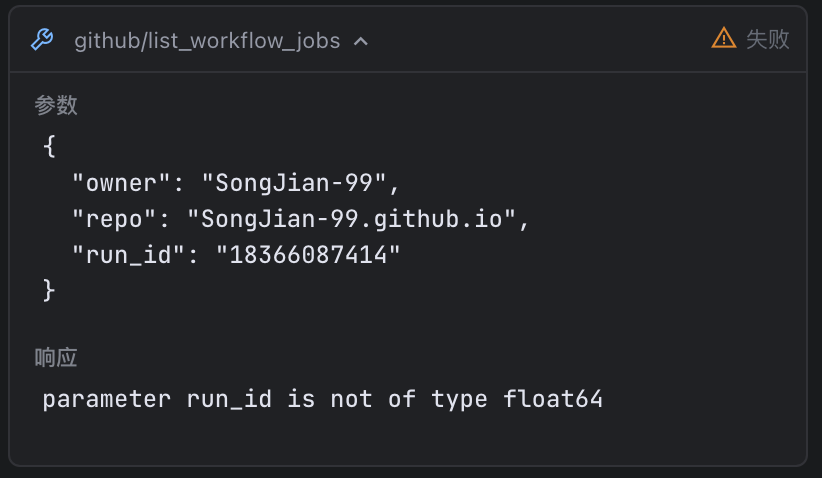This screenshot has width=822, height=478.
Task: Click the 失败 failure status label
Action: click(768, 39)
